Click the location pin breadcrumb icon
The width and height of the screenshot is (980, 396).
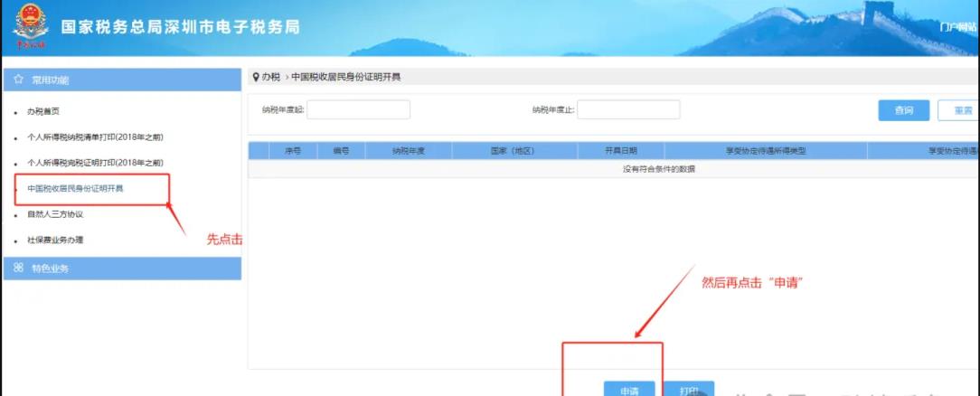click(255, 77)
